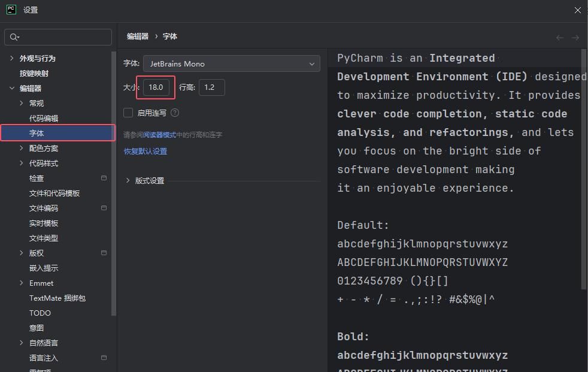Collapse the 编辑器 tree node
This screenshot has width=588, height=372.
(x=12, y=88)
